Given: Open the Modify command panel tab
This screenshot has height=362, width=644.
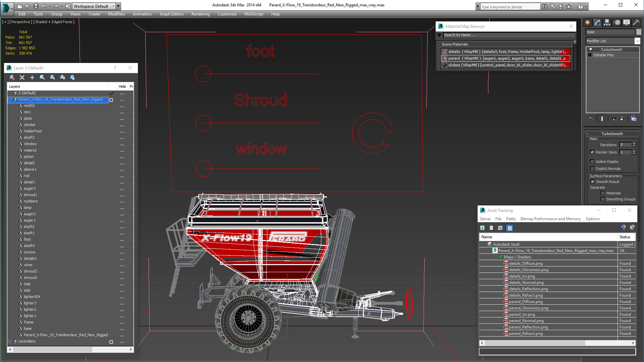Looking at the screenshot, I should pos(597,22).
